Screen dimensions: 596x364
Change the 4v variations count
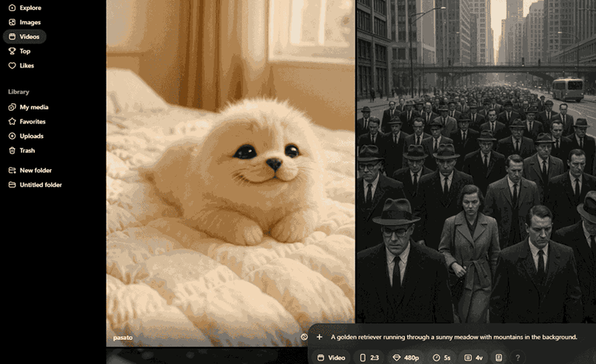click(473, 358)
